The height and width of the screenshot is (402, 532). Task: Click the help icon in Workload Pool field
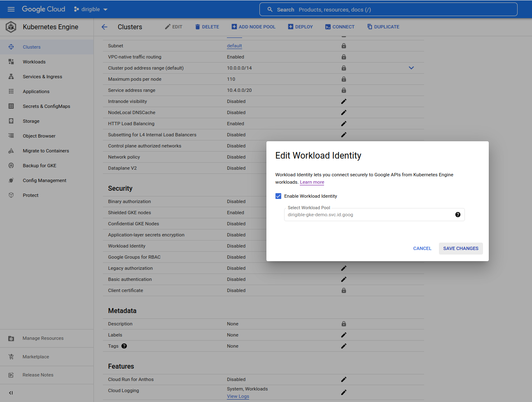pyautogui.click(x=458, y=215)
